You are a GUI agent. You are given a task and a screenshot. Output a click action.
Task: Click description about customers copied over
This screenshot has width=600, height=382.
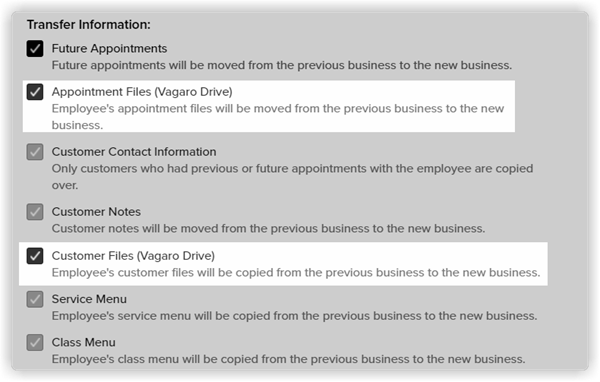click(x=292, y=177)
